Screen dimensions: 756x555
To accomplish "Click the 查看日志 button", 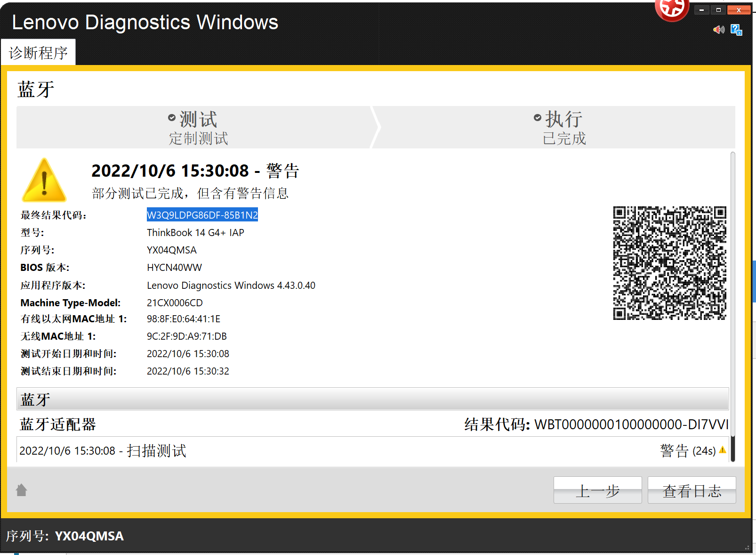I will [x=692, y=490].
